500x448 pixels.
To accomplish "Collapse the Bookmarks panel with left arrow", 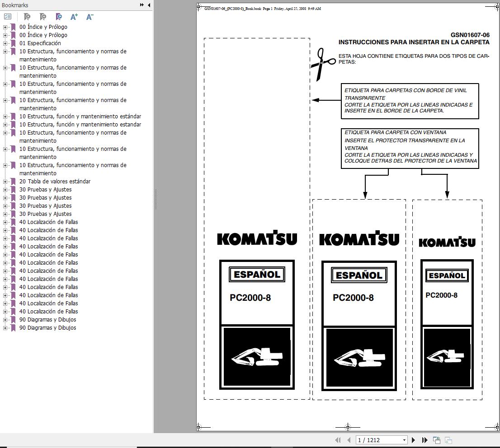I will click(x=149, y=5).
